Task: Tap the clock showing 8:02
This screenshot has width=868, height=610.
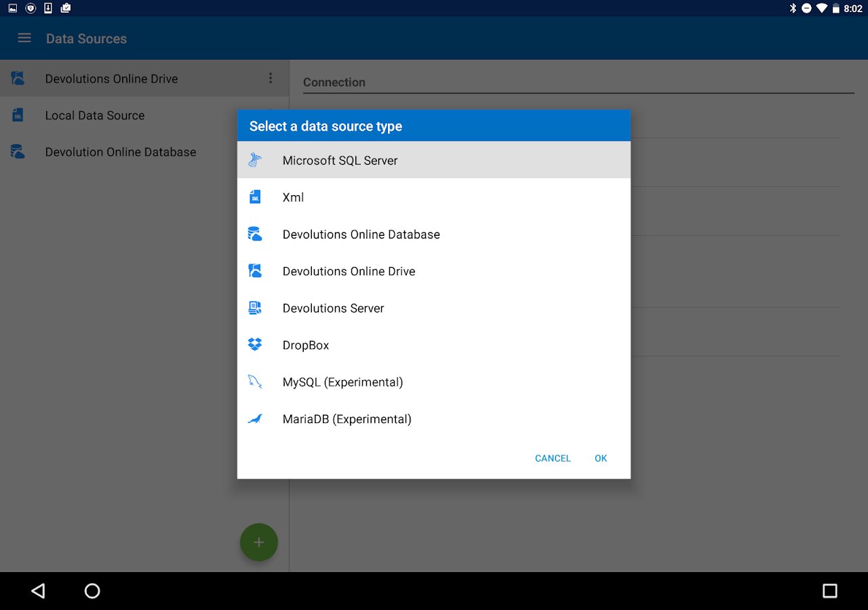Action: pyautogui.click(x=852, y=8)
